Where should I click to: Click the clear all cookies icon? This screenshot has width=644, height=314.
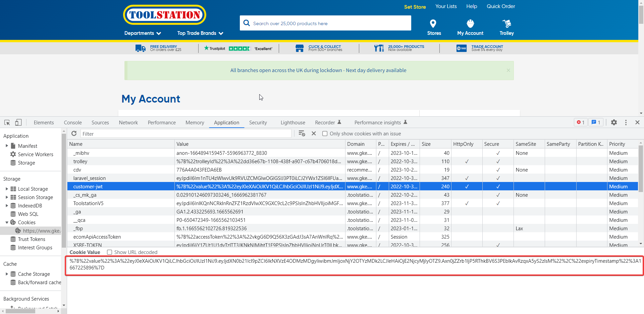coord(302,133)
